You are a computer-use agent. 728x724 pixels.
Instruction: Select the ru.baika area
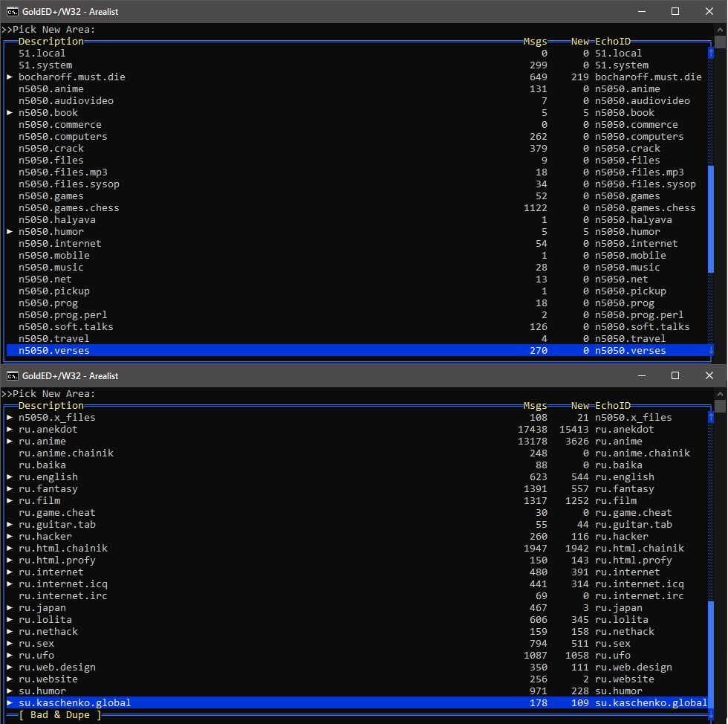[x=357, y=465]
